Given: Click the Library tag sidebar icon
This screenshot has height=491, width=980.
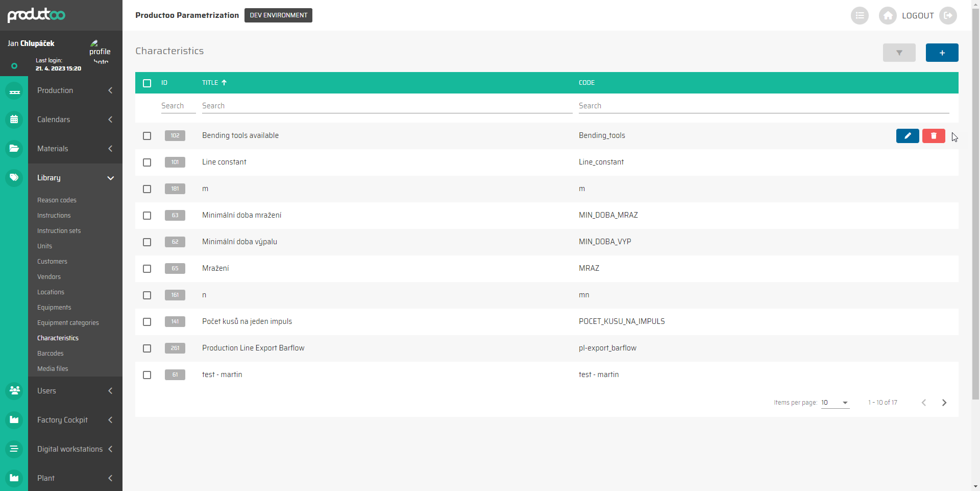Looking at the screenshot, I should (14, 178).
